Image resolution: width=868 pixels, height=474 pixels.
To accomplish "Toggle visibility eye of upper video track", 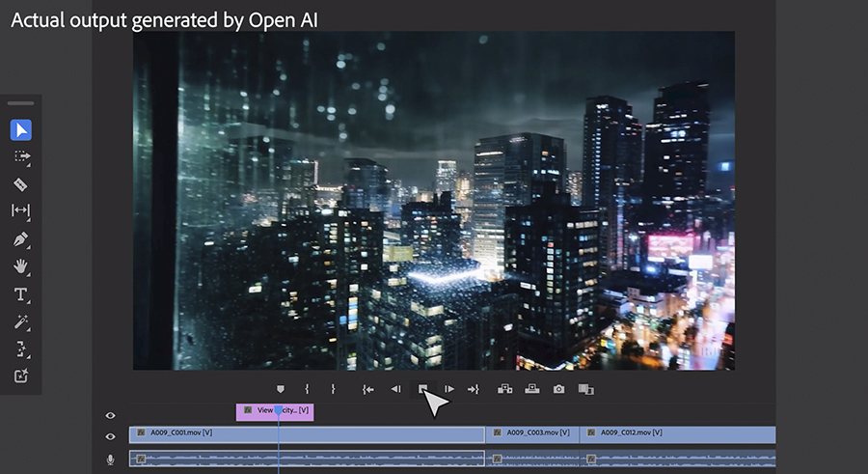I will click(110, 415).
